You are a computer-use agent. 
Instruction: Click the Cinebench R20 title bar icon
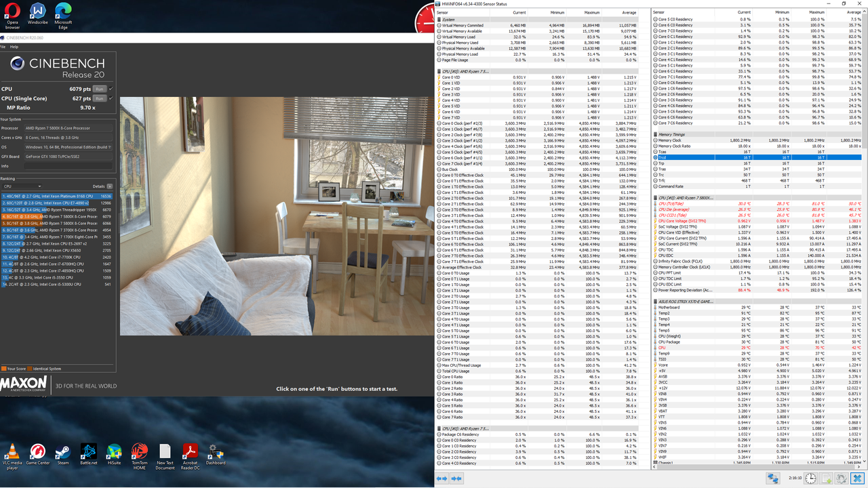point(3,38)
